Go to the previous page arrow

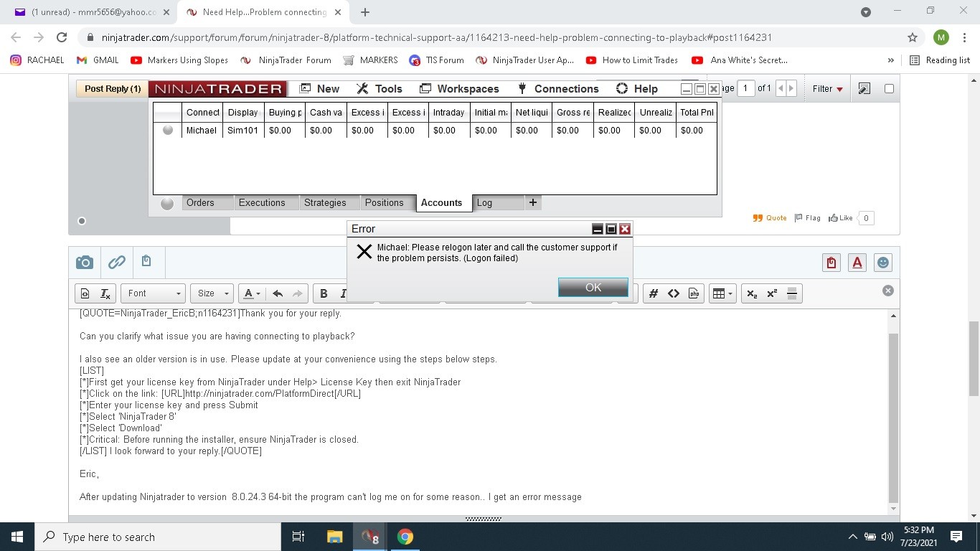(x=781, y=88)
